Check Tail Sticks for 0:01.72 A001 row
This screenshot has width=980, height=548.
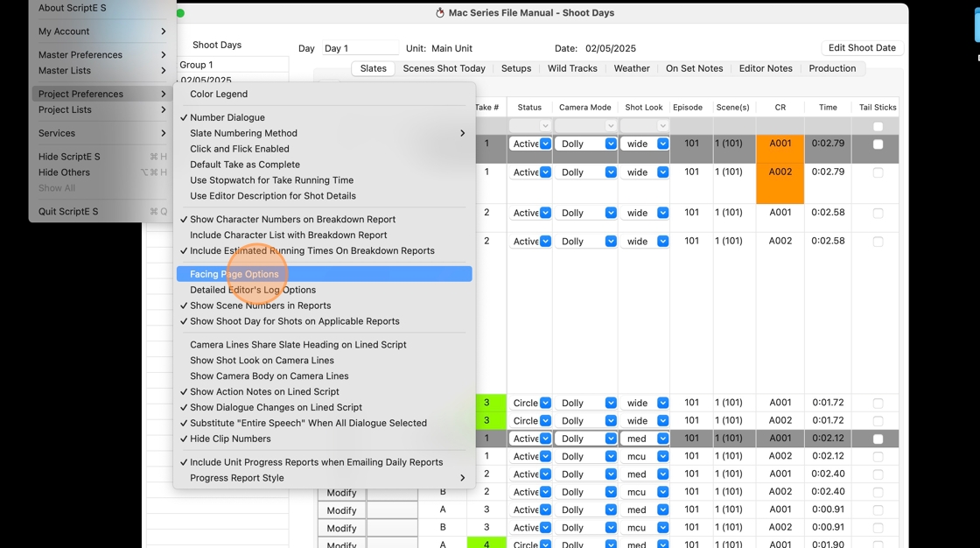[x=878, y=404]
